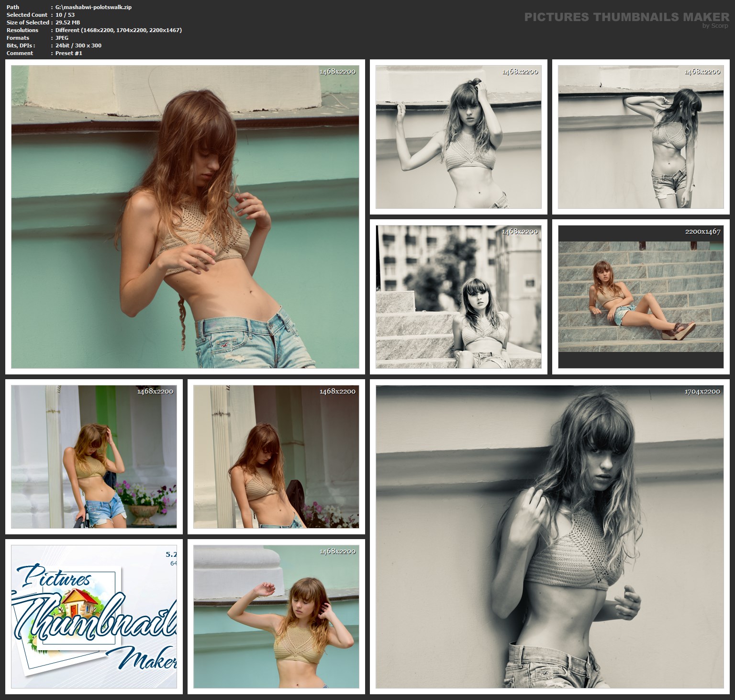735x700 pixels.
Task: Click the file path G:\mashabwi-polotswalk.zip
Action: coord(93,7)
